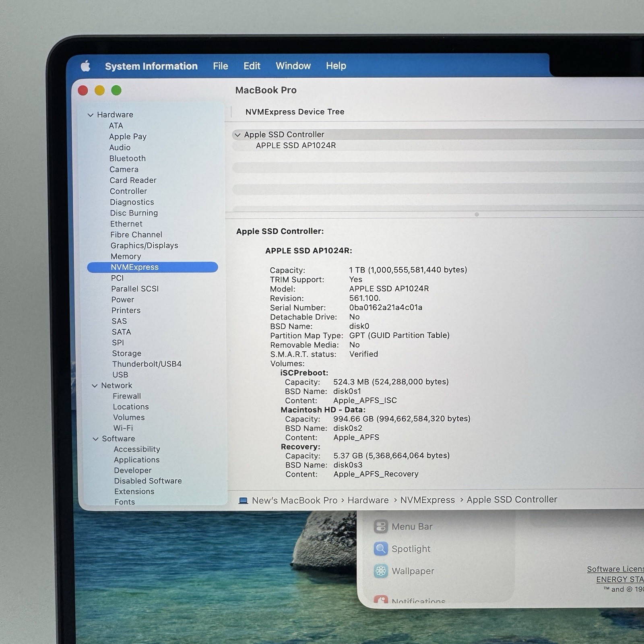This screenshot has width=644, height=644.
Task: Select USB in the sidebar
Action: pyautogui.click(x=120, y=374)
